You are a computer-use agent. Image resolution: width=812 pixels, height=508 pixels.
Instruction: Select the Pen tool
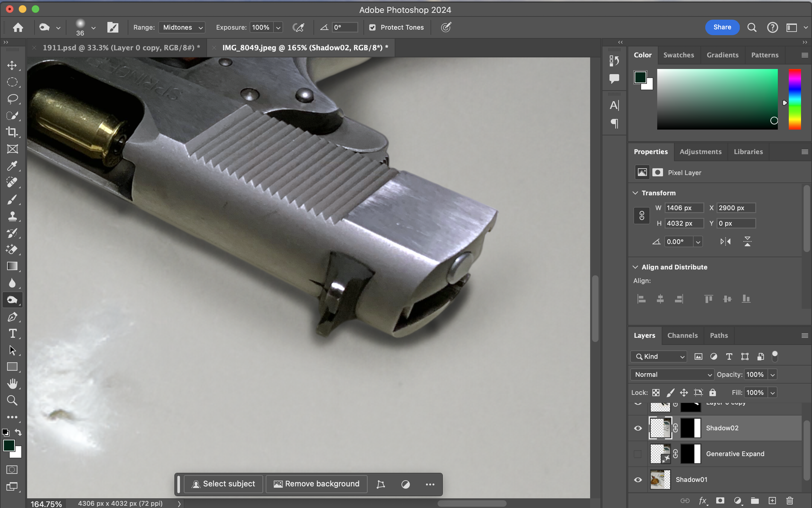[x=12, y=317]
